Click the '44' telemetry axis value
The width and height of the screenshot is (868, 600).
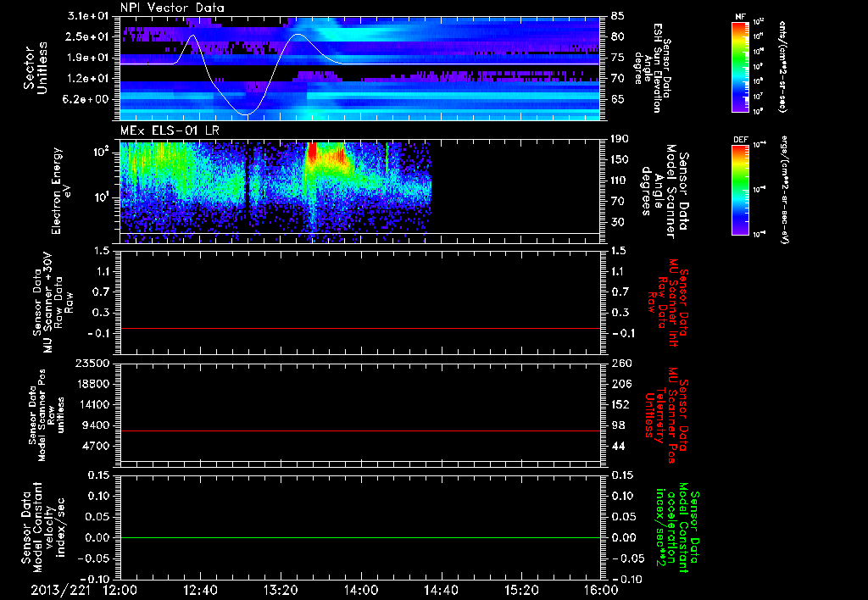click(x=618, y=446)
